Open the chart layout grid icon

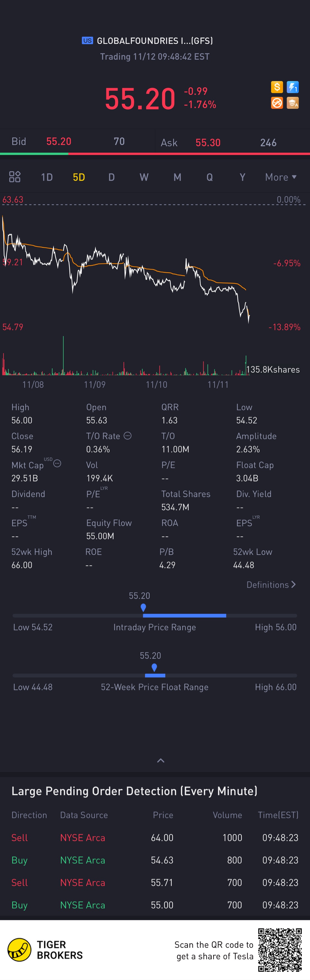click(x=15, y=177)
